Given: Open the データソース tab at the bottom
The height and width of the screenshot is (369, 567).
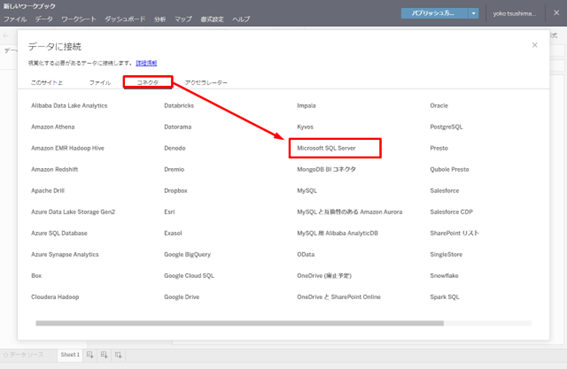Looking at the screenshot, I should tap(24, 355).
